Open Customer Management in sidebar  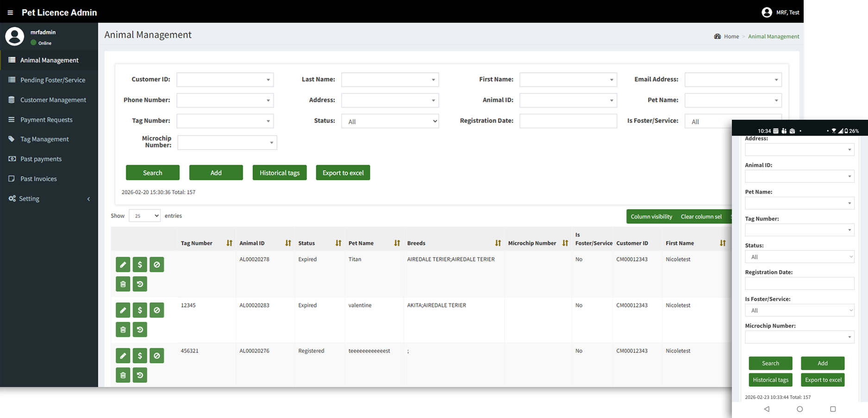[x=53, y=100]
